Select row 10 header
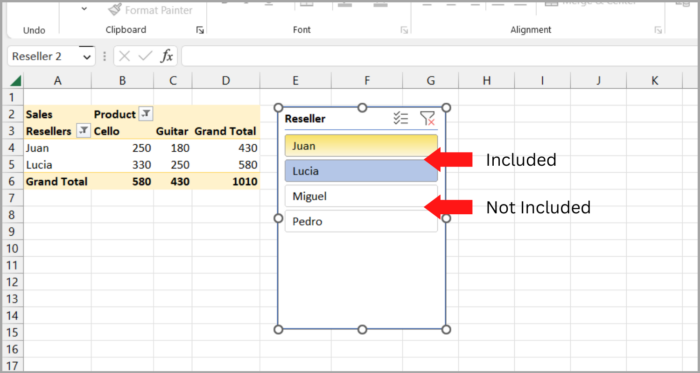The image size is (700, 373). (x=12, y=249)
